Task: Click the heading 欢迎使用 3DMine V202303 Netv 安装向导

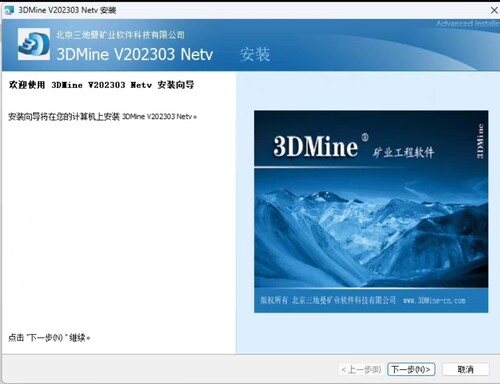Action: point(101,85)
